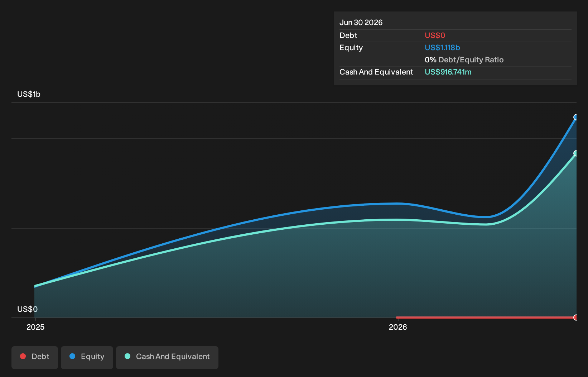Click the red Debt endpoint marker
The width and height of the screenshot is (588, 377).
coord(576,318)
